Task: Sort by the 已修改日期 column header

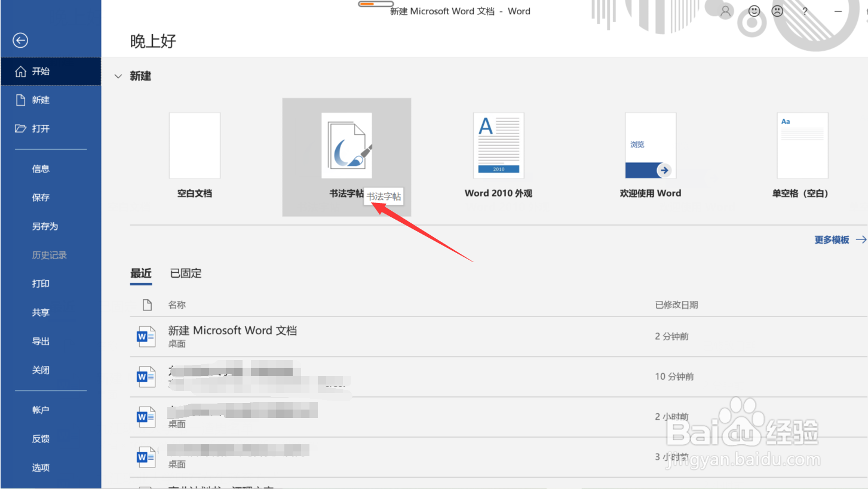Action: click(676, 305)
